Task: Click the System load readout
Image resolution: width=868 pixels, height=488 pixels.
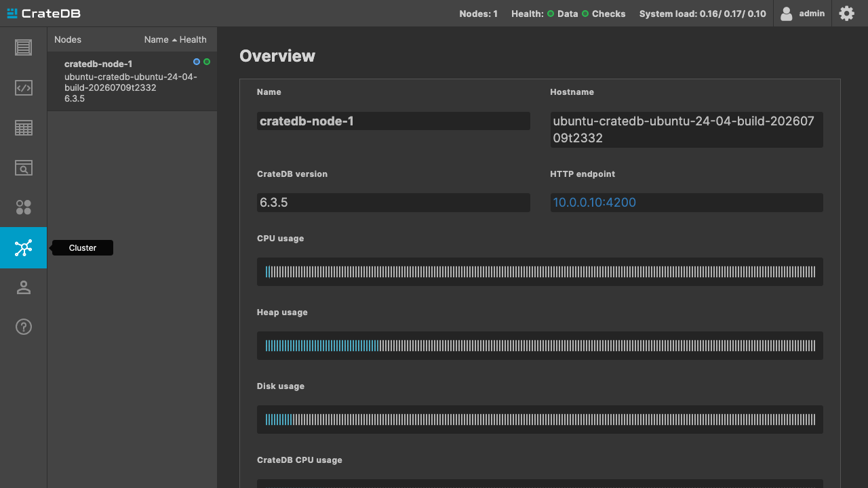Action: (703, 14)
